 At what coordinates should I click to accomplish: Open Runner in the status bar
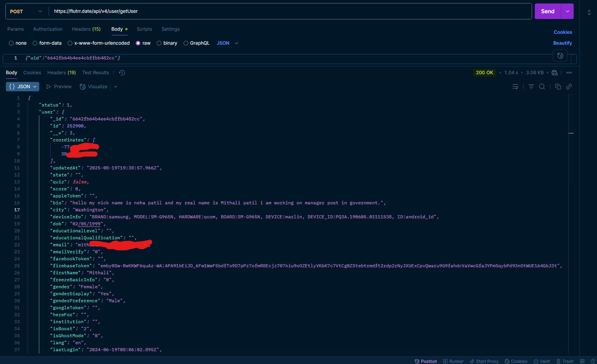click(x=453, y=361)
